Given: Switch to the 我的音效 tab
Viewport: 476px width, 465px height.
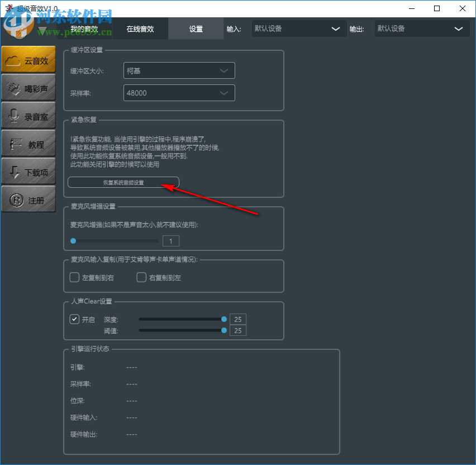Looking at the screenshot, I should click(x=85, y=29).
